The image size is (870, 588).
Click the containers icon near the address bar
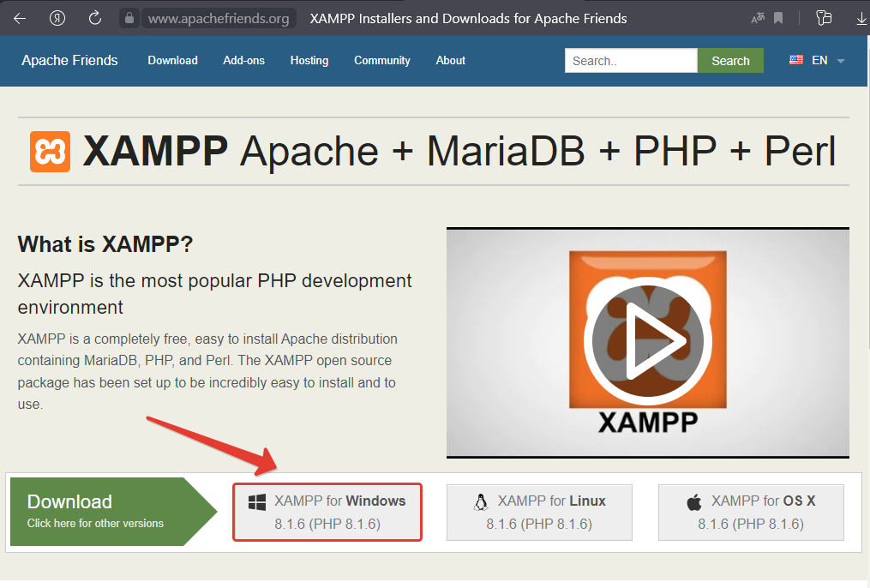point(823,17)
